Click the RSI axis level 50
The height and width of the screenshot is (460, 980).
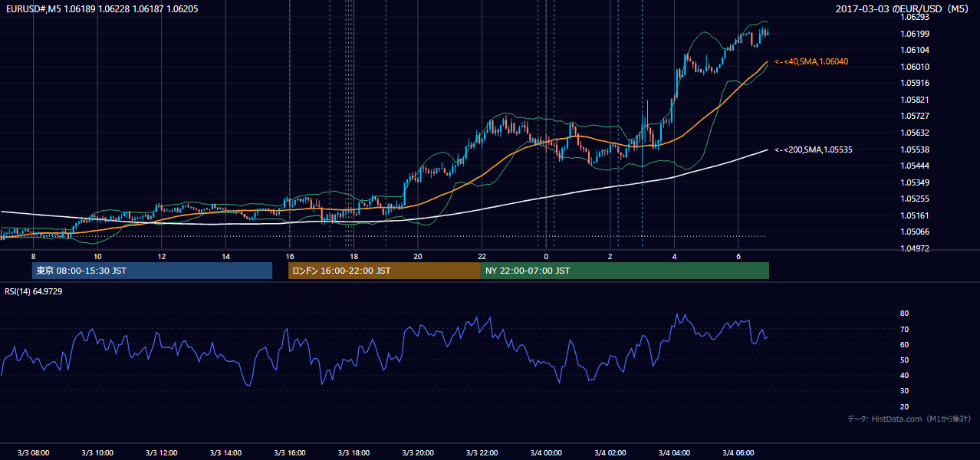click(x=904, y=360)
